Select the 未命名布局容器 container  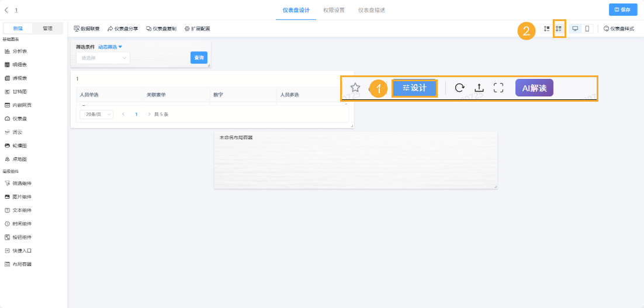tap(356, 160)
